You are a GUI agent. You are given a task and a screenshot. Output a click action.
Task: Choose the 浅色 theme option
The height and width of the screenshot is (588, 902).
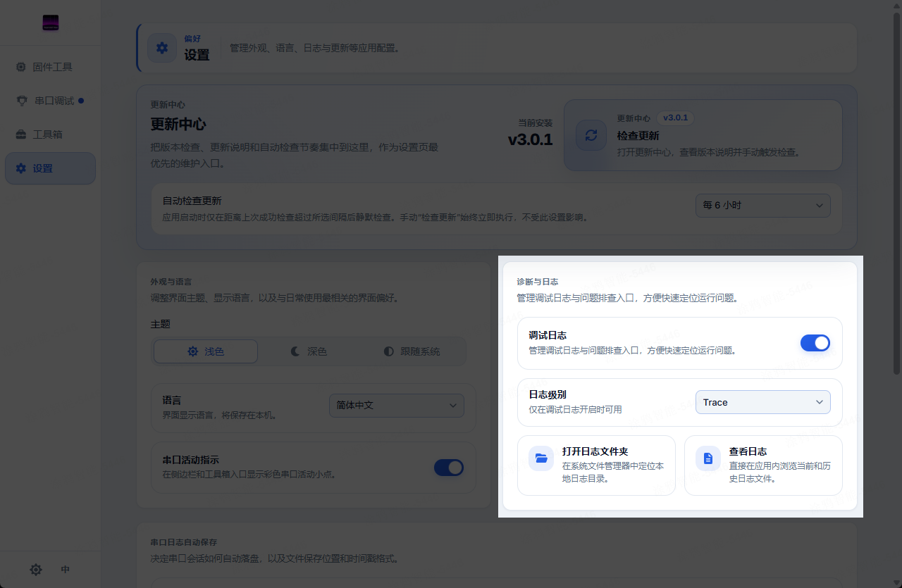tap(206, 351)
